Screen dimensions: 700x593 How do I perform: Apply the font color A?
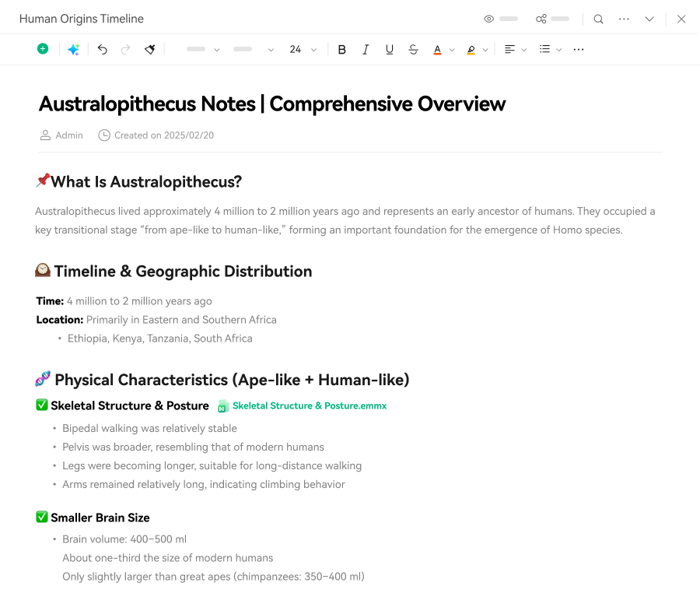pos(437,50)
